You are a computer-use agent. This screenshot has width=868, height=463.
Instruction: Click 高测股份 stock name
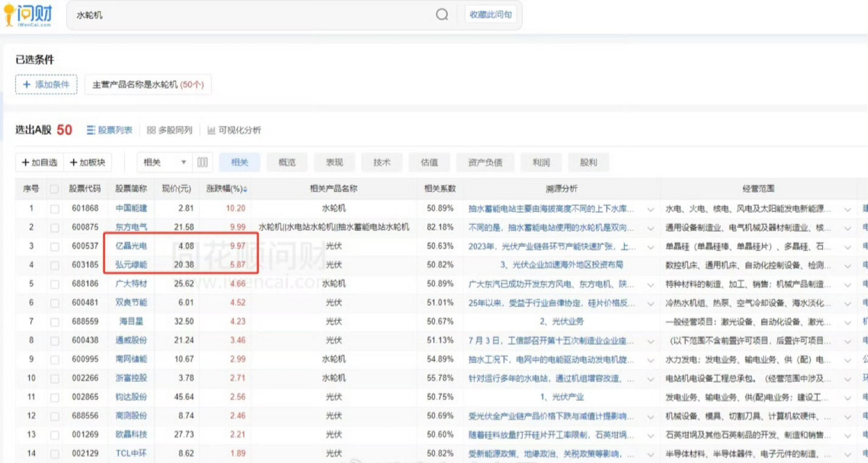(x=131, y=416)
